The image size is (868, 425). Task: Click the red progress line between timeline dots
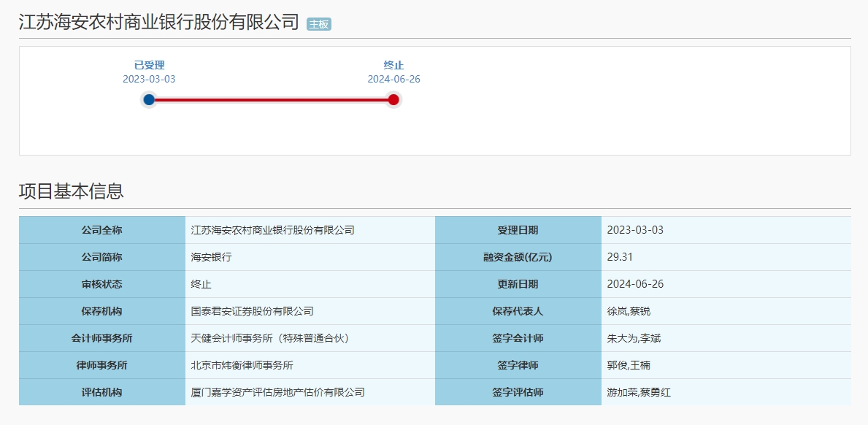tap(272, 100)
